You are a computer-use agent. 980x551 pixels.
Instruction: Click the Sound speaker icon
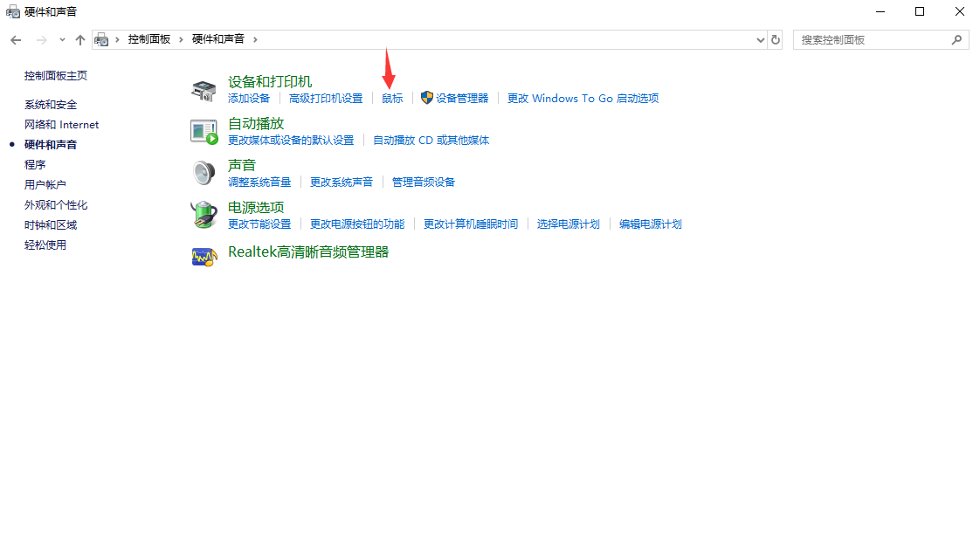[204, 173]
